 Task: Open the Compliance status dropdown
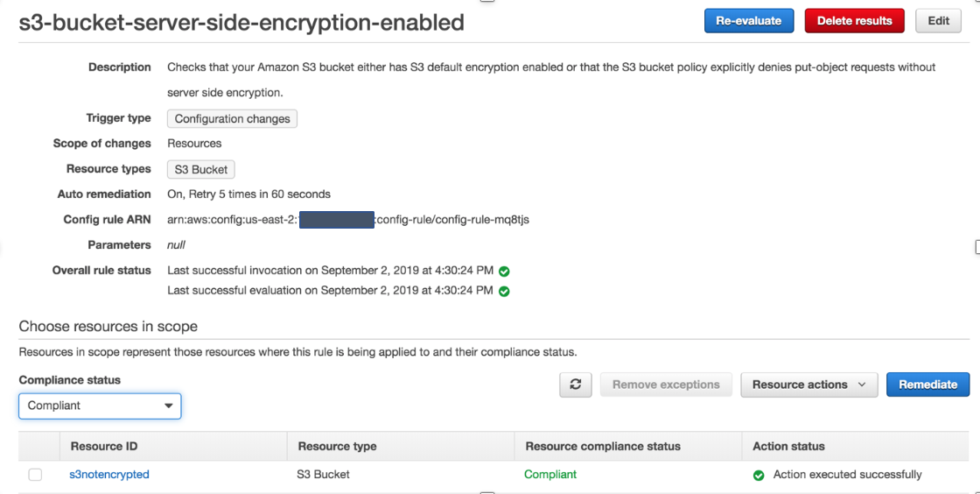pos(100,406)
